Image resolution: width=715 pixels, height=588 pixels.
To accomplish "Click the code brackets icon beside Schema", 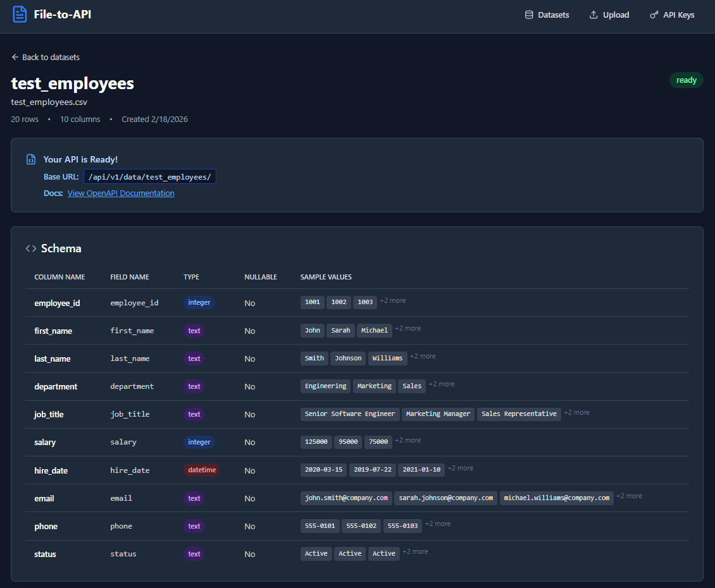I will coord(30,248).
